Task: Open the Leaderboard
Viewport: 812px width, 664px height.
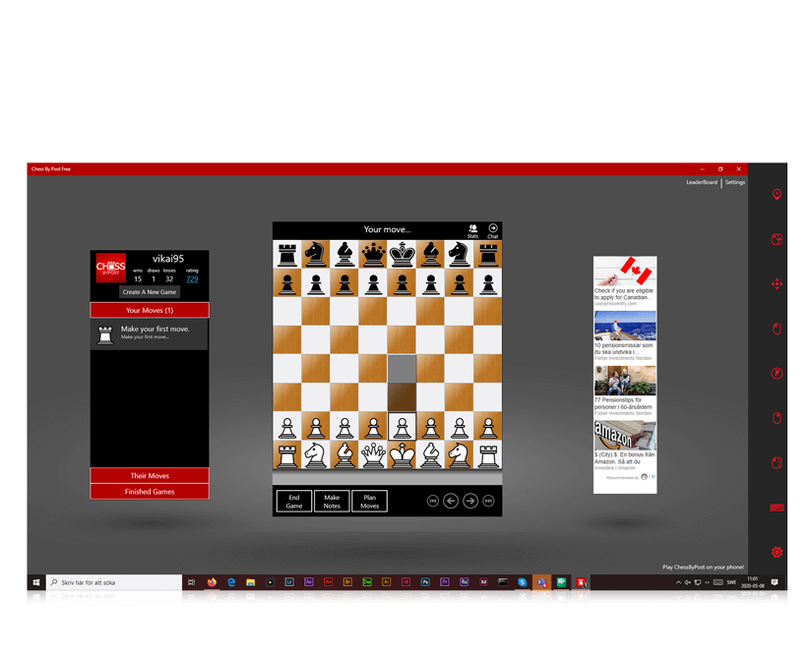Action: 700,182
